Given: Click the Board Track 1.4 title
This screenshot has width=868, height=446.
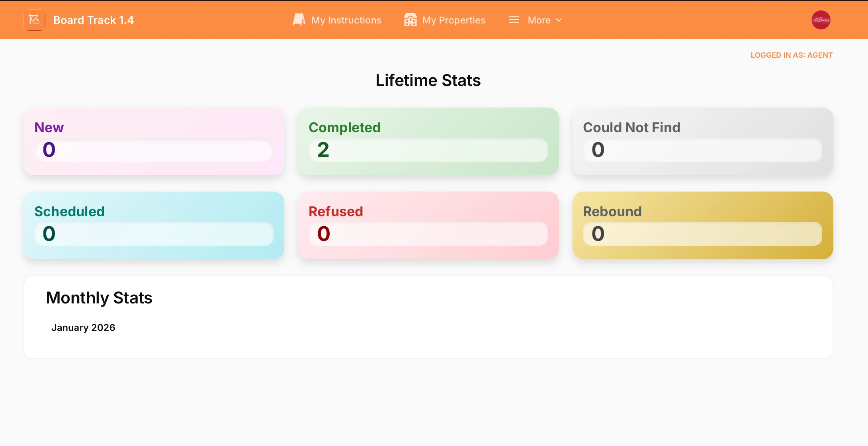Looking at the screenshot, I should pos(94,20).
